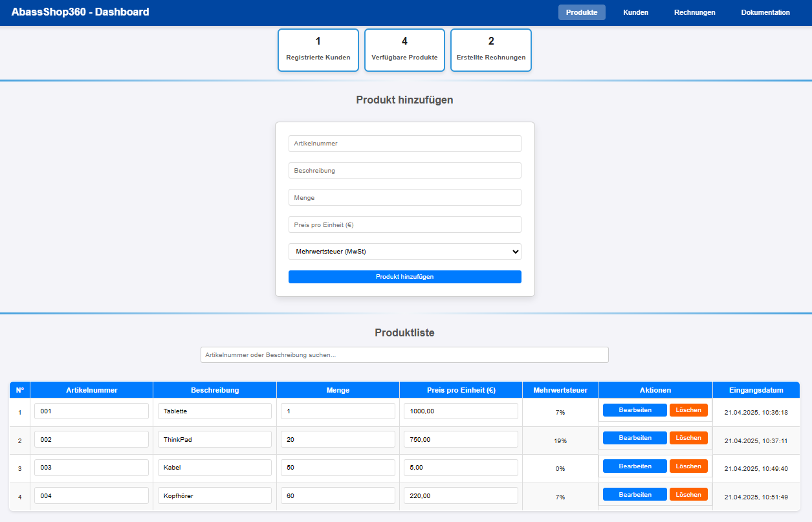Delete the ThinkPad product with Löschen

tap(688, 438)
